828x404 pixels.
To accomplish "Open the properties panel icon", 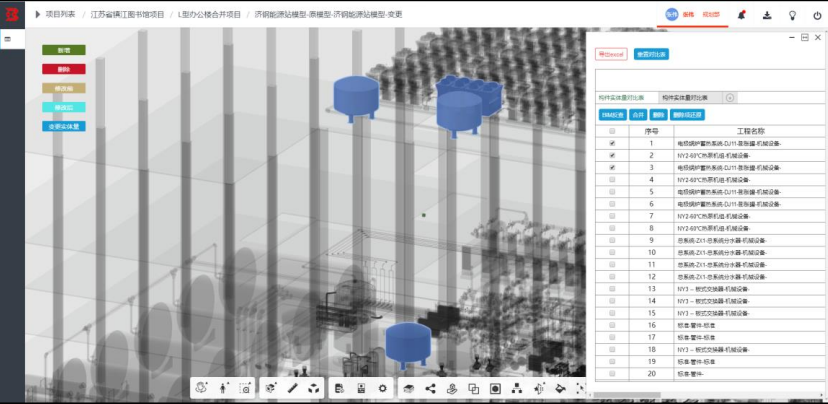I will tap(361, 388).
